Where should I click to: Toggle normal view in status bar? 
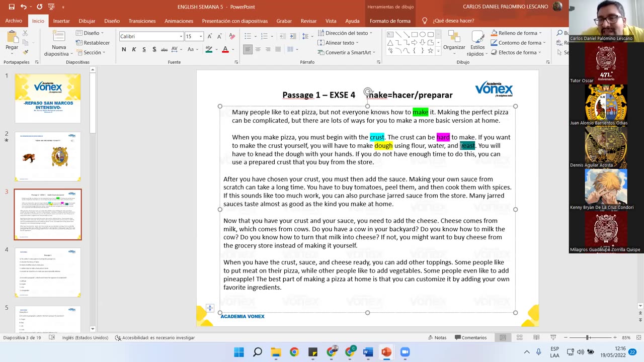coord(503,337)
